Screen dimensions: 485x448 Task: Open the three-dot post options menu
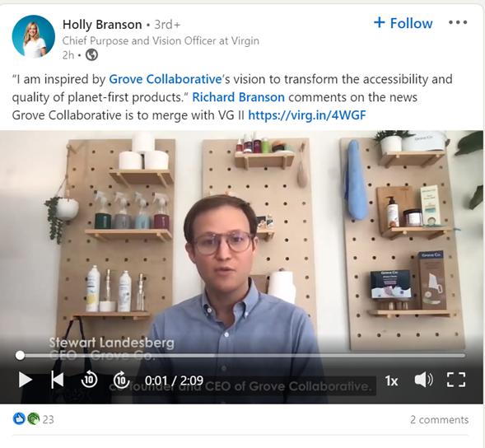[x=458, y=22]
